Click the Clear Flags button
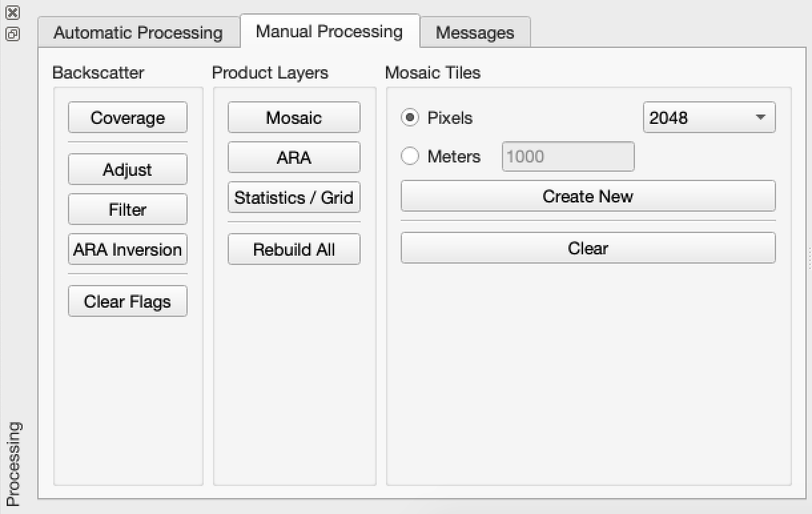 (128, 302)
